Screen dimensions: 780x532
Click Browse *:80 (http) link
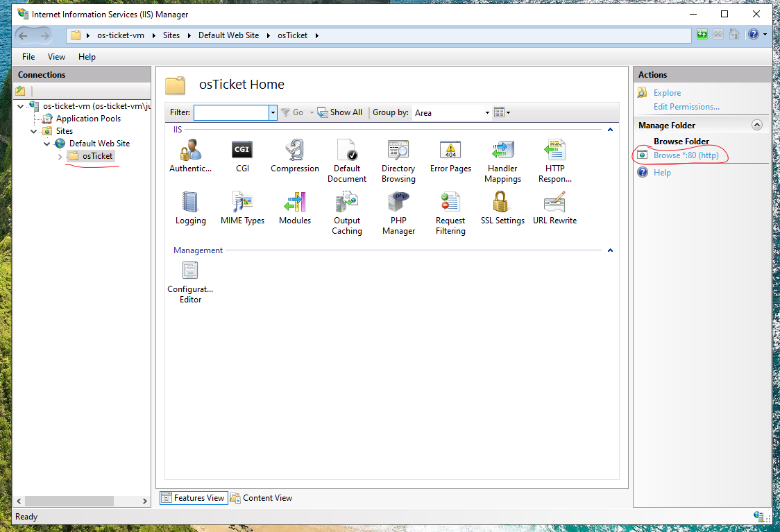point(686,155)
